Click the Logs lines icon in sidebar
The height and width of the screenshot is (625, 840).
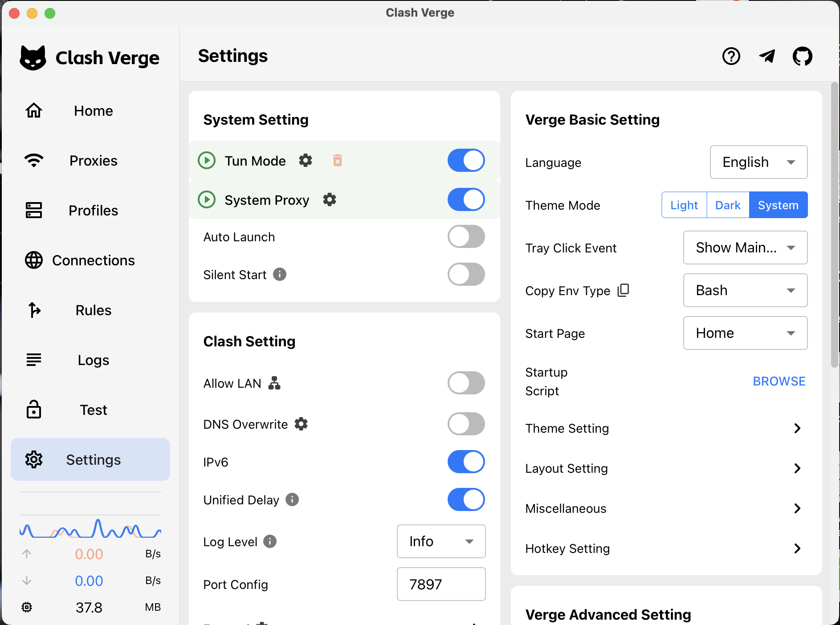pyautogui.click(x=34, y=360)
